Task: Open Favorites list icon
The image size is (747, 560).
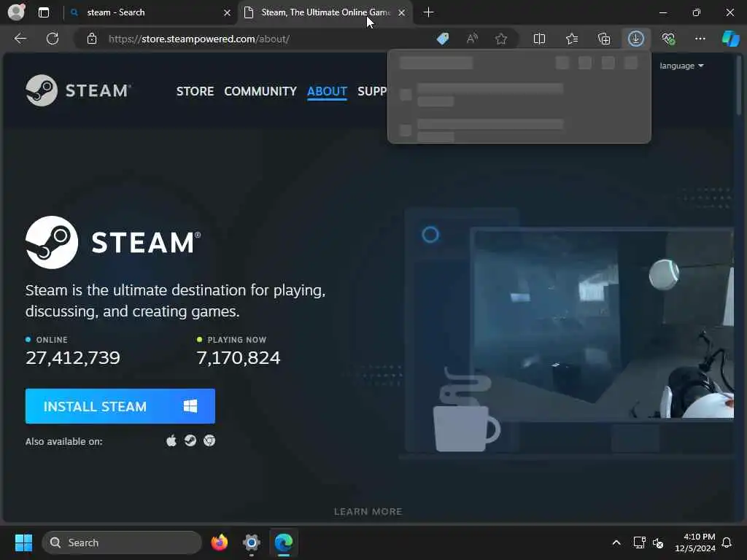Action: tap(572, 39)
